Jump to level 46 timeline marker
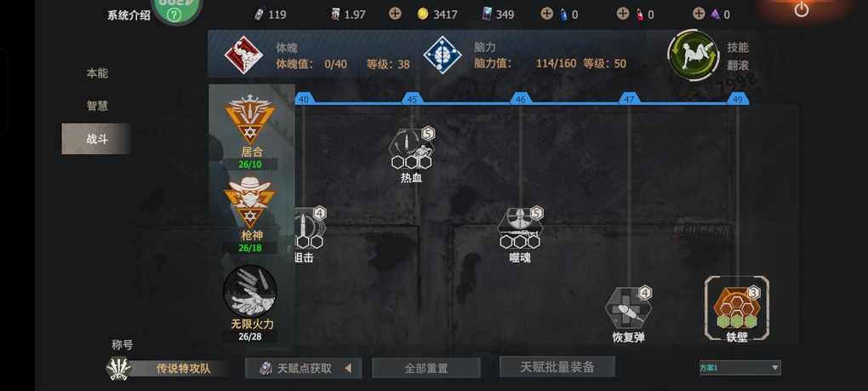The height and width of the screenshot is (391, 868). point(520,100)
